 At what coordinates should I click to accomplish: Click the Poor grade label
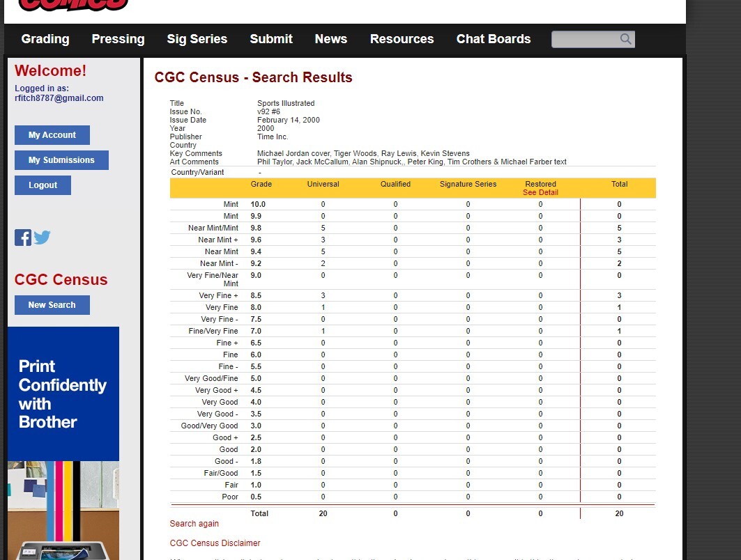tap(230, 497)
